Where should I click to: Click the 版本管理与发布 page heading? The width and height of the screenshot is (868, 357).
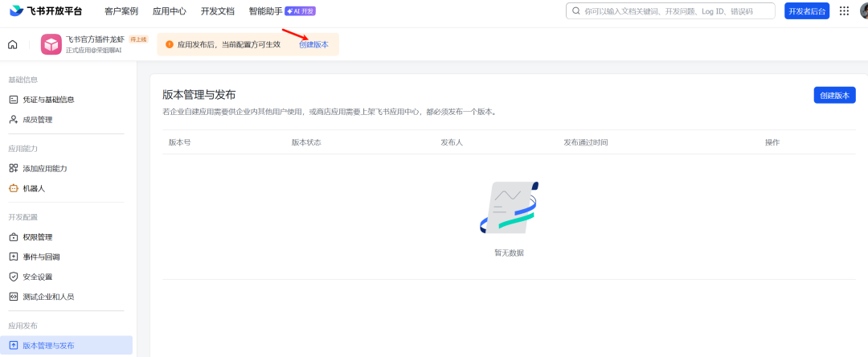[199, 94]
